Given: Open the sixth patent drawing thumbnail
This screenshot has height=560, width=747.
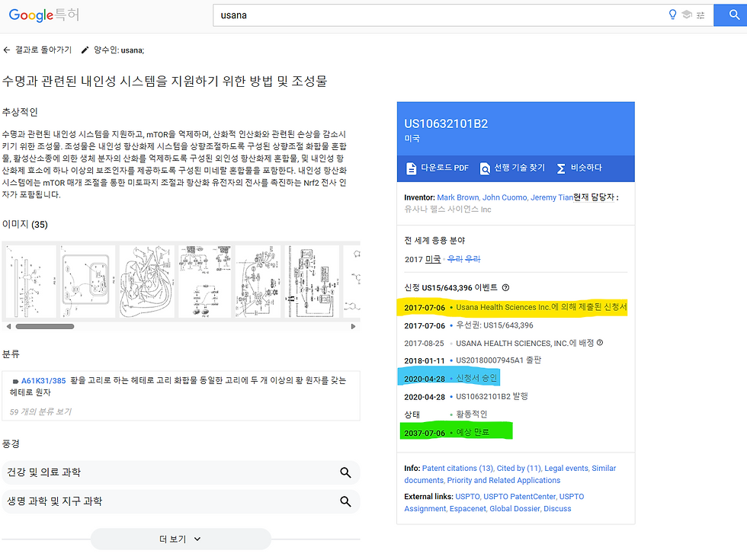Looking at the screenshot, I should point(312,281).
